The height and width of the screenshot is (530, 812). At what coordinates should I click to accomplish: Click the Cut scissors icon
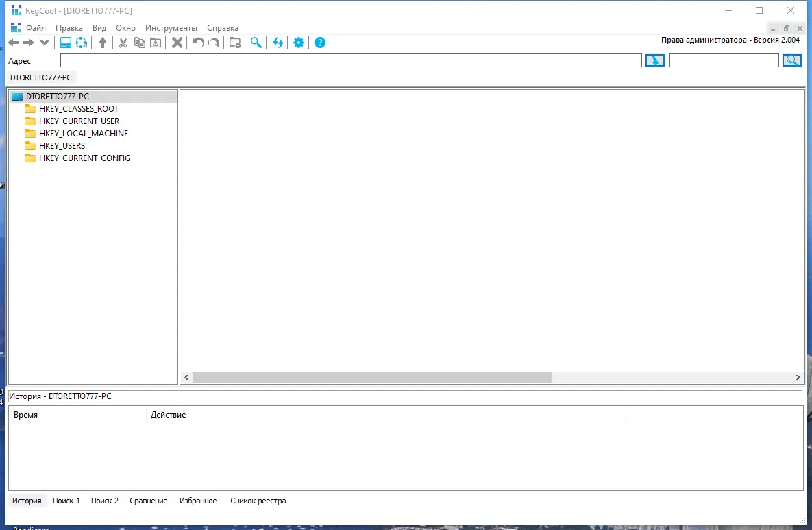click(x=123, y=43)
